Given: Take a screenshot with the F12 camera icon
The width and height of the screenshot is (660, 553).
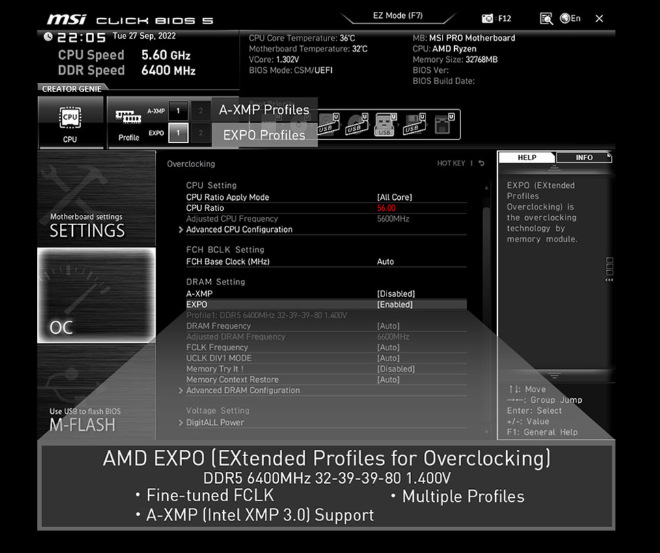Looking at the screenshot, I should coord(487,19).
